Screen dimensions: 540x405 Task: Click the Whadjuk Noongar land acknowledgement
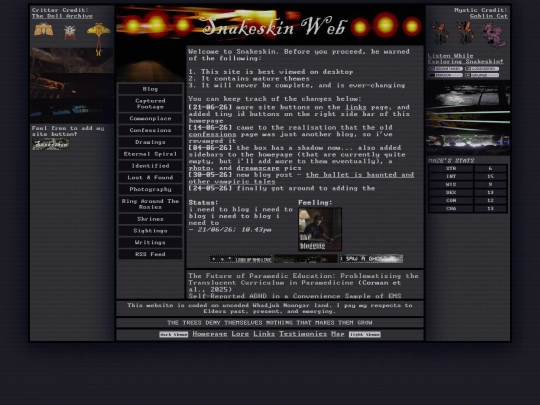point(270,308)
